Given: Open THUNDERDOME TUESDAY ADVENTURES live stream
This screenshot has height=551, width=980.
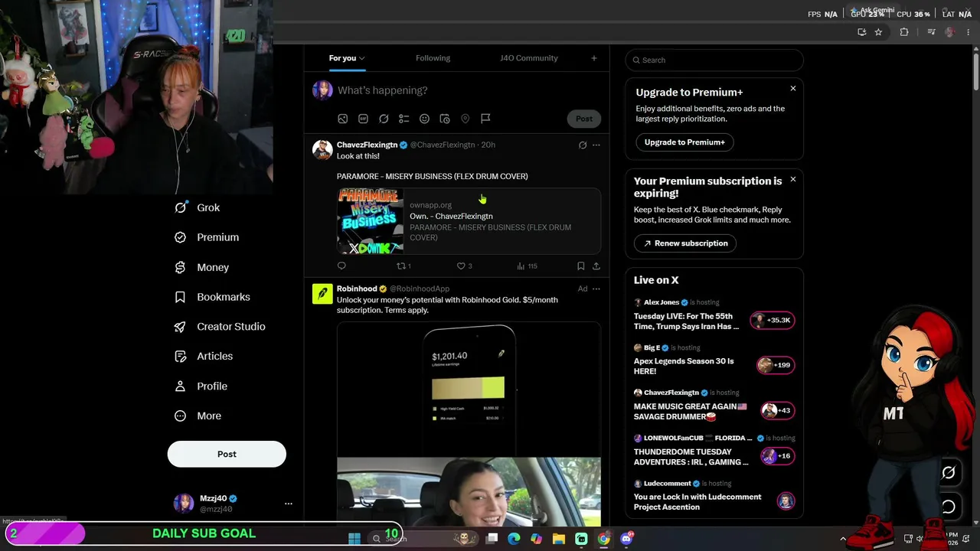Looking at the screenshot, I should [x=714, y=451].
